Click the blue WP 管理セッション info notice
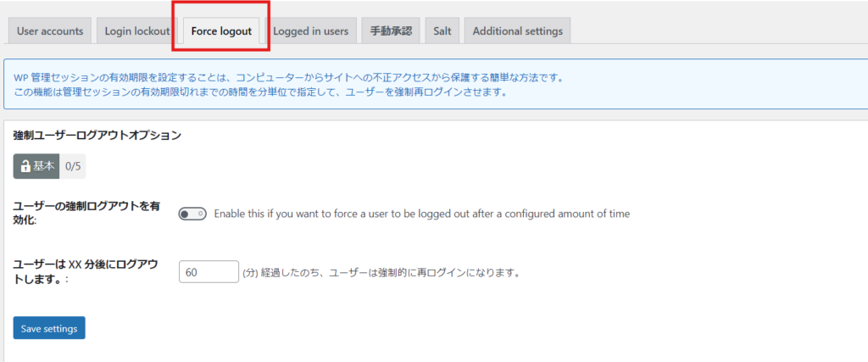 pos(288,77)
